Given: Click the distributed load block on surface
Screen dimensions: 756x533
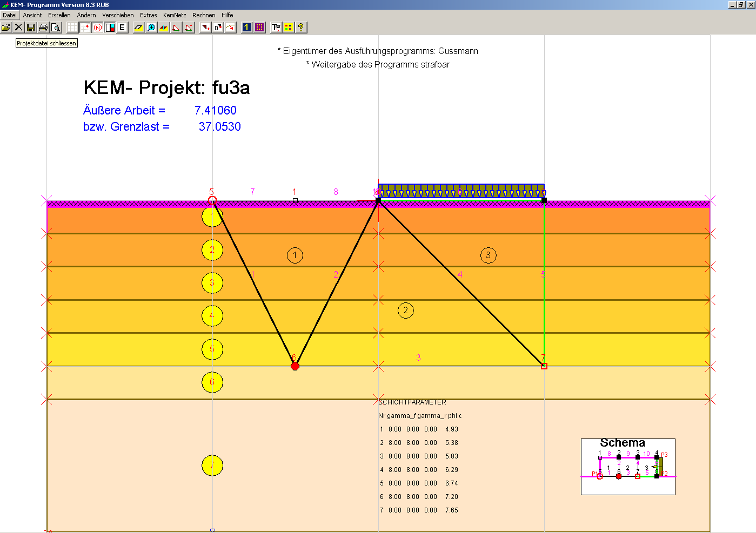Looking at the screenshot, I should click(461, 191).
